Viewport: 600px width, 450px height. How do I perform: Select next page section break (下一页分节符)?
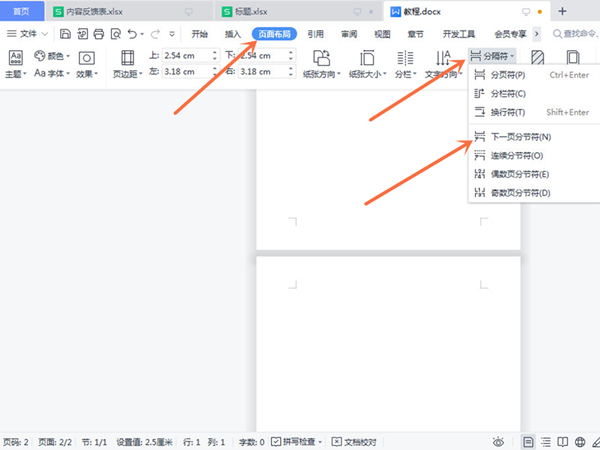click(518, 136)
